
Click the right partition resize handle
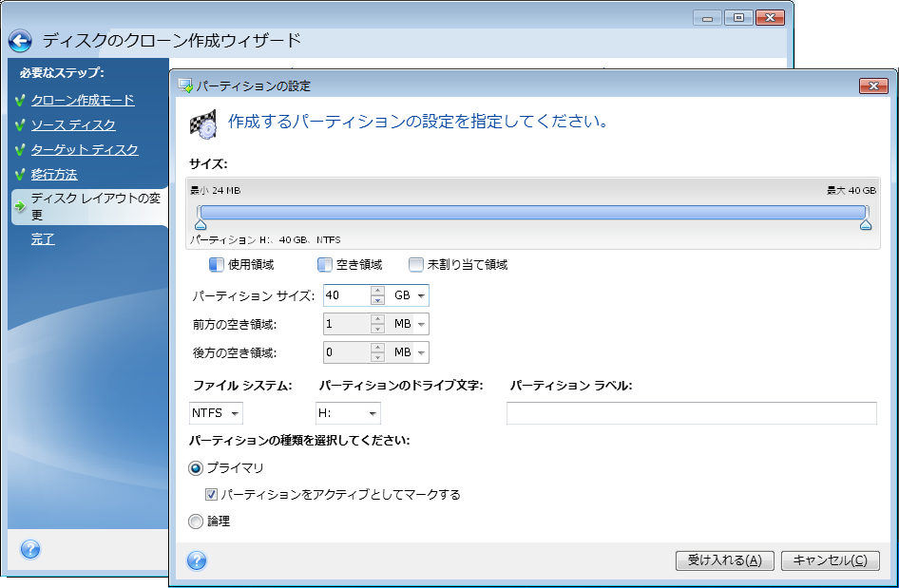coord(866,225)
